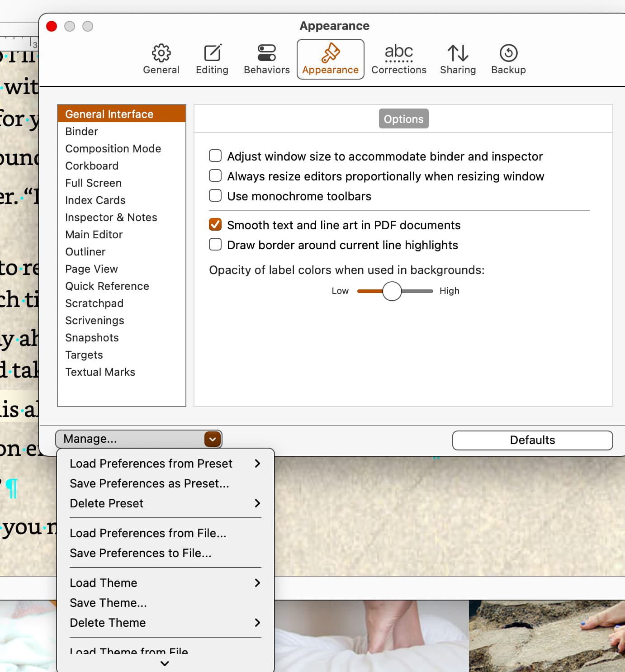Select Save Preferences as Preset

pos(149,483)
